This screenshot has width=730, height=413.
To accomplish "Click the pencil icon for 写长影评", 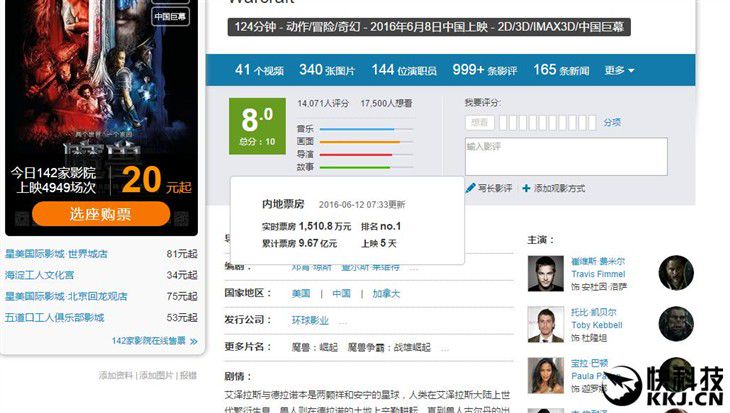I will (470, 188).
